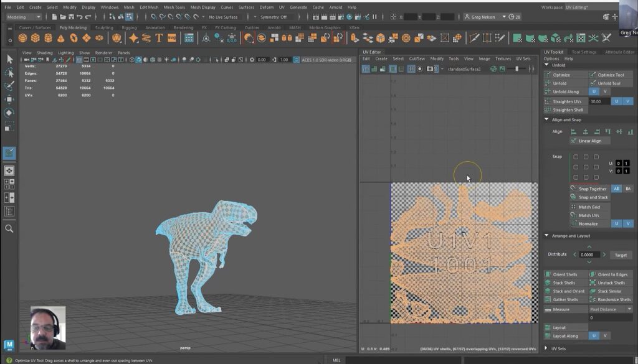Check the center Snap grid checkbox

click(x=586, y=167)
